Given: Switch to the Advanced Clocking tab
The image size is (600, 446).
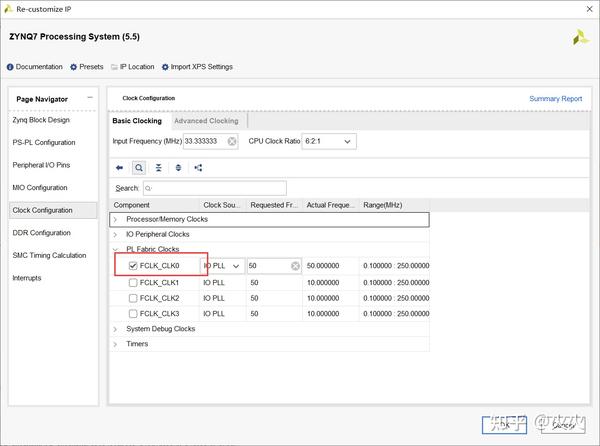Looking at the screenshot, I should (206, 121).
